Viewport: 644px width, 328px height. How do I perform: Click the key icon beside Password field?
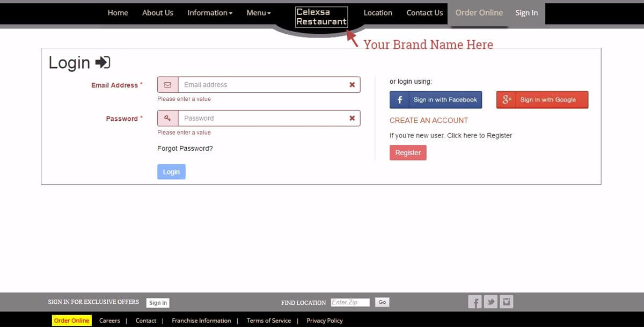point(167,118)
